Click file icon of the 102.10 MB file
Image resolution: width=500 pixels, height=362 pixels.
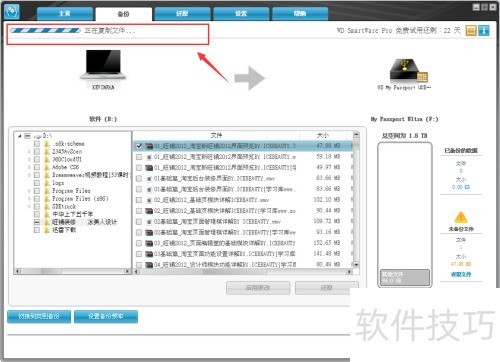click(149, 200)
